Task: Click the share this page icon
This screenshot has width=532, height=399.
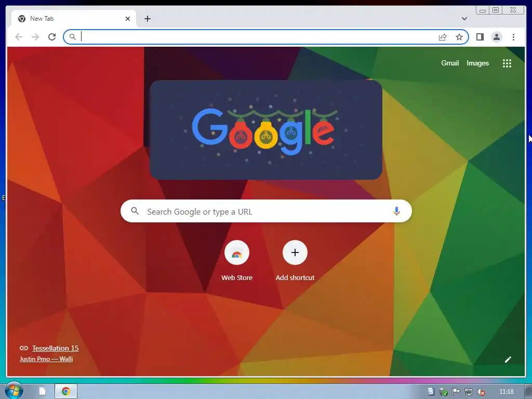Action: (x=443, y=37)
